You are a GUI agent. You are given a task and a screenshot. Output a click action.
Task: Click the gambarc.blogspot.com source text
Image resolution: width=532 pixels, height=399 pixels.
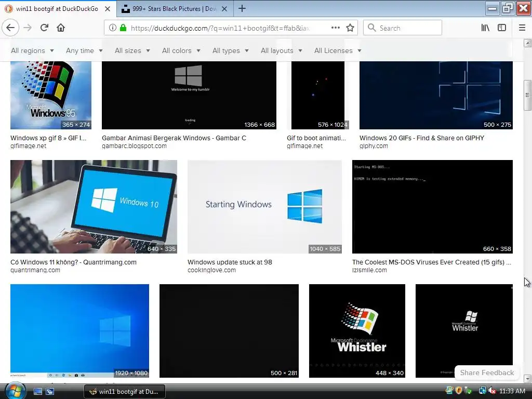pos(134,146)
